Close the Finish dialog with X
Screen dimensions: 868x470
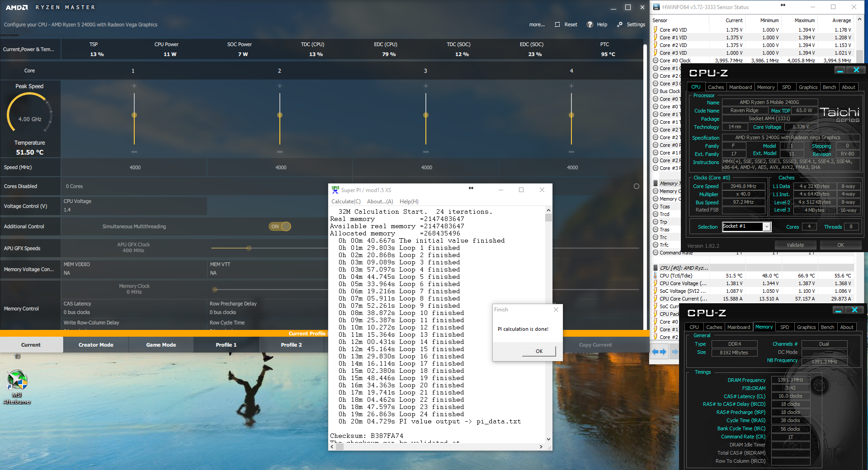coord(556,310)
